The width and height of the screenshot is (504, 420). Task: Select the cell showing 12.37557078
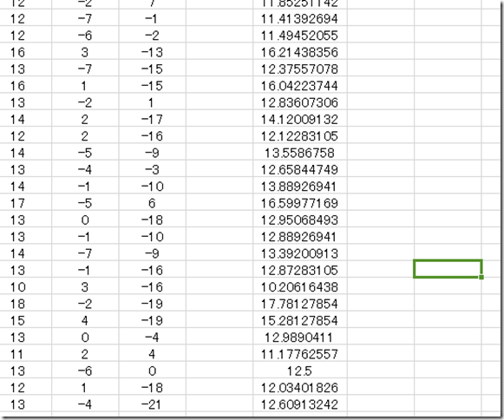tap(300, 69)
